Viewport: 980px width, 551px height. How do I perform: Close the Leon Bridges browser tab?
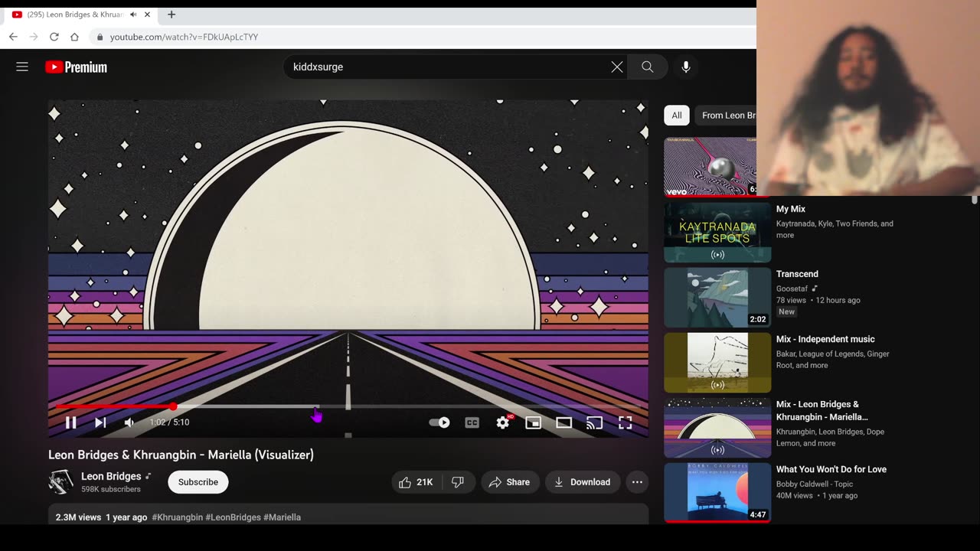click(x=147, y=15)
